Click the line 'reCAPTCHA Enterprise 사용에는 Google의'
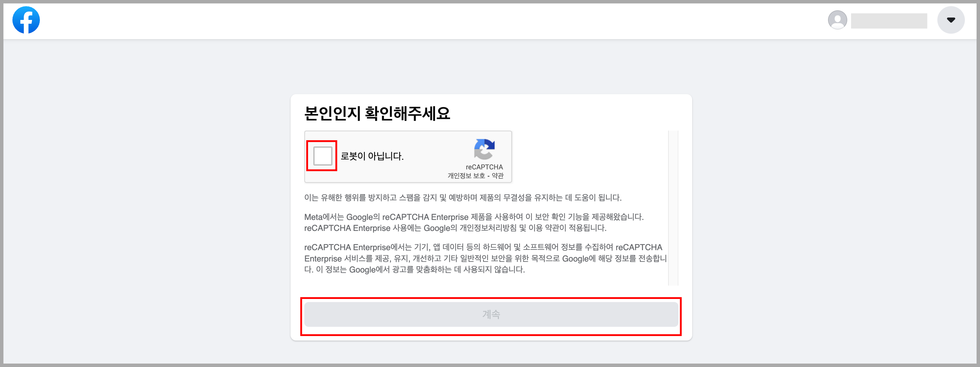 point(455,228)
